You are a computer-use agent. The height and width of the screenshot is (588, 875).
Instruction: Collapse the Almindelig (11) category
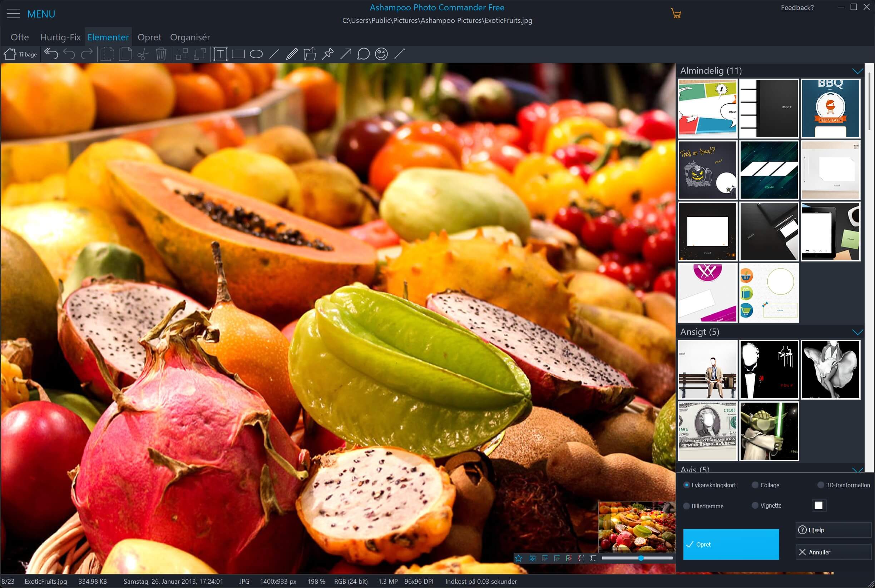(857, 71)
